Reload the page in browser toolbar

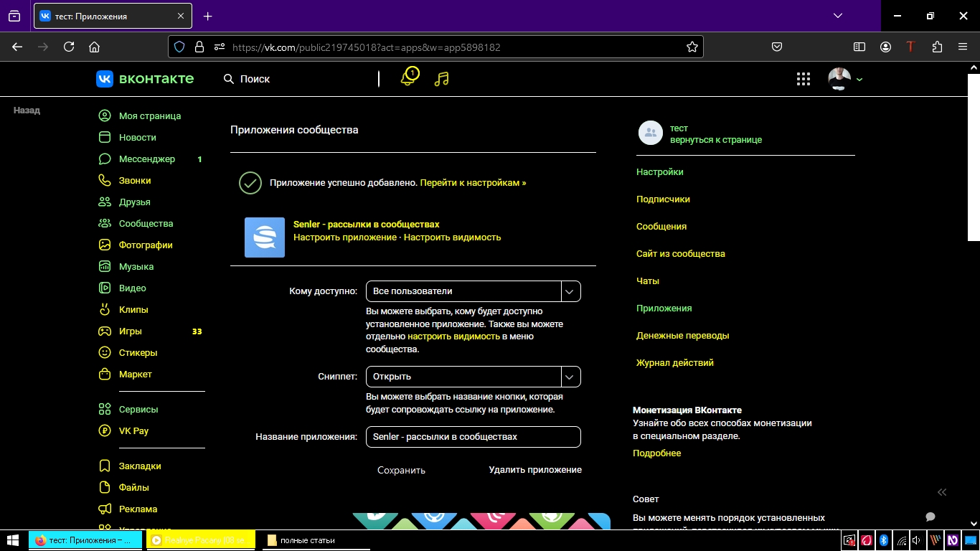point(69,47)
